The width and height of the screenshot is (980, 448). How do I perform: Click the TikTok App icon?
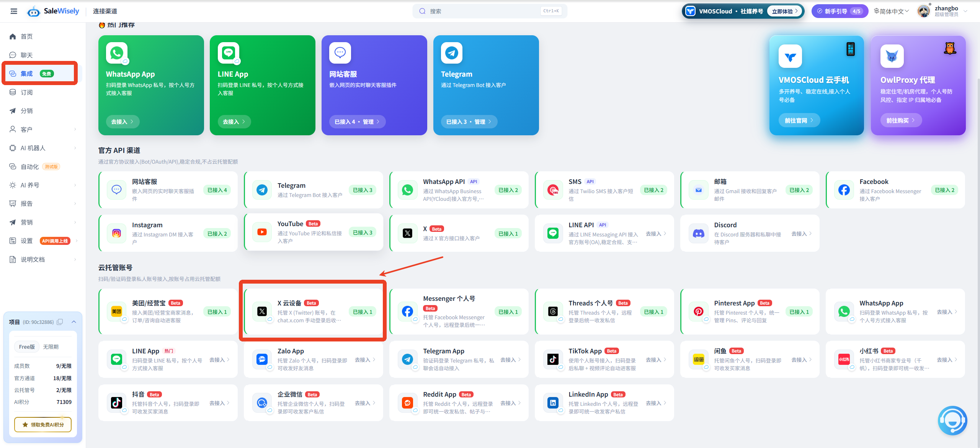point(553,359)
